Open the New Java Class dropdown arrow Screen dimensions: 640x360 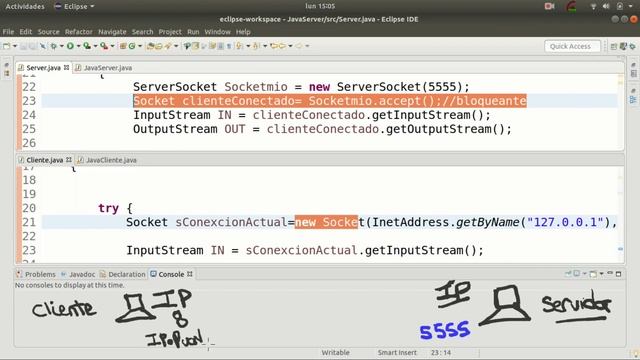(x=140, y=46)
